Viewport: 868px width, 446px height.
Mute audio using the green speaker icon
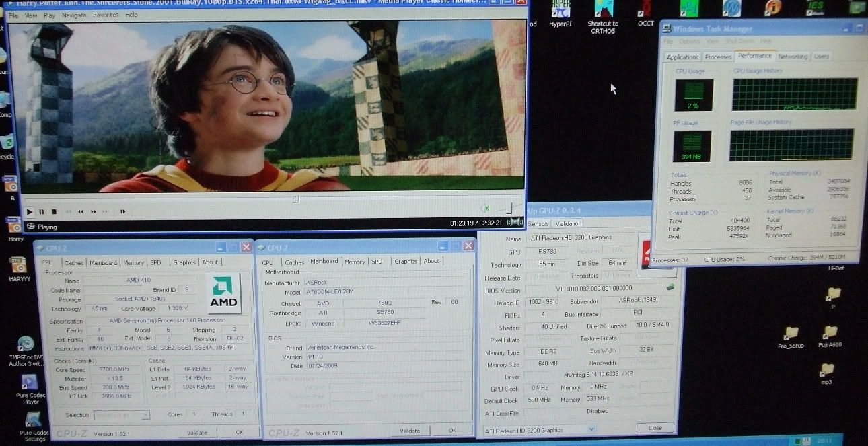coord(485,209)
